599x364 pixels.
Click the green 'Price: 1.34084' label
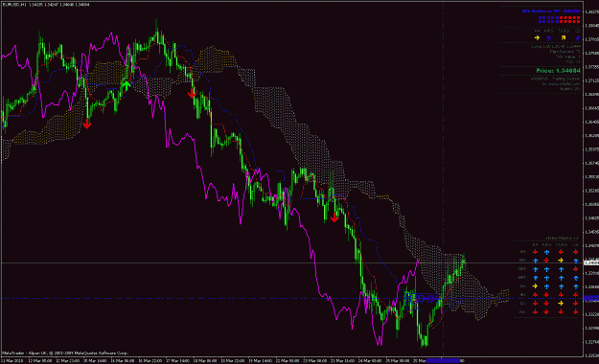[x=558, y=71]
